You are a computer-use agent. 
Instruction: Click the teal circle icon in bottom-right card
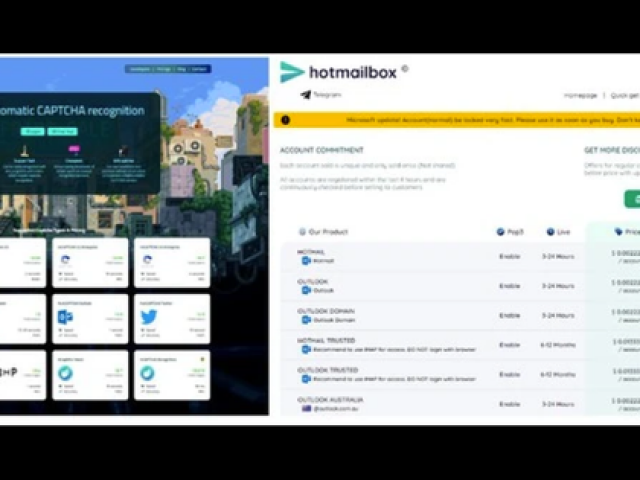click(147, 373)
